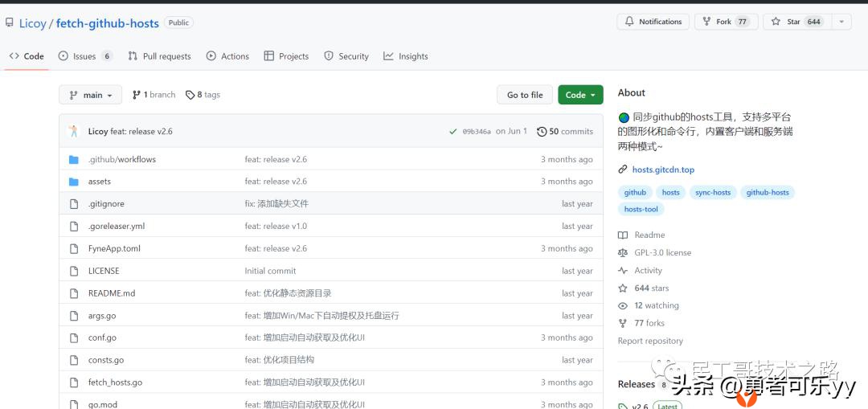Open latest commit message feat: release v2.6
The height and width of the screenshot is (409, 868).
tap(141, 131)
